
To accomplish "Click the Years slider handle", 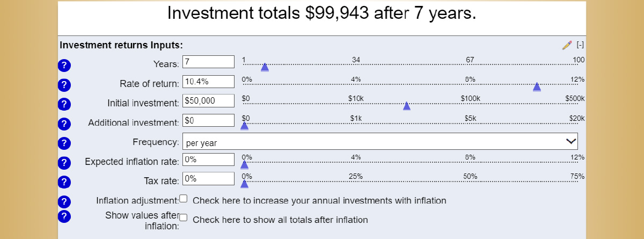I will pyautogui.click(x=265, y=67).
